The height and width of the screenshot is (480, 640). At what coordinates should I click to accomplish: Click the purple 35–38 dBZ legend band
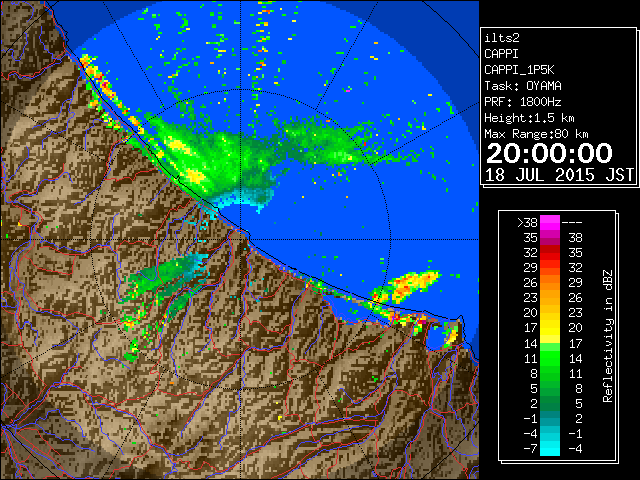(x=550, y=238)
